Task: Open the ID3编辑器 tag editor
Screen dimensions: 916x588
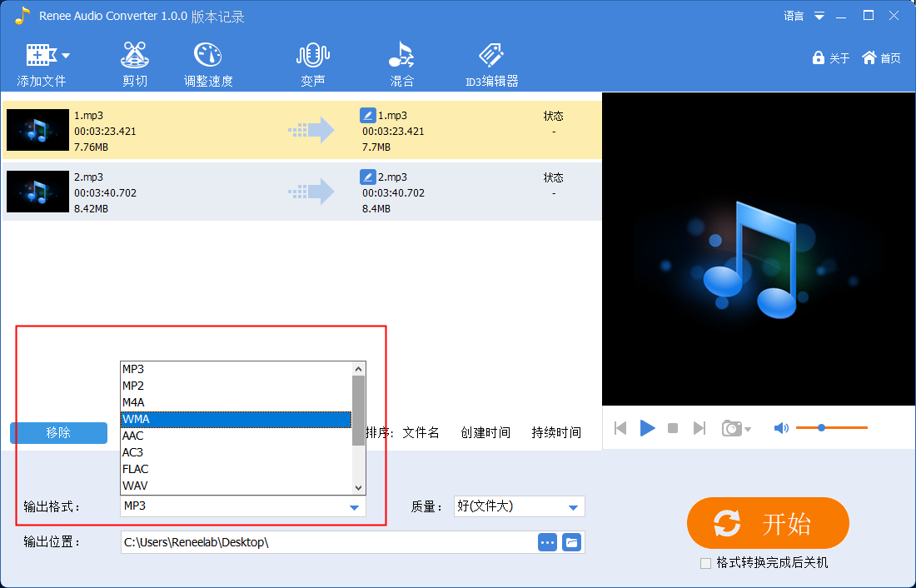Action: 491,64
